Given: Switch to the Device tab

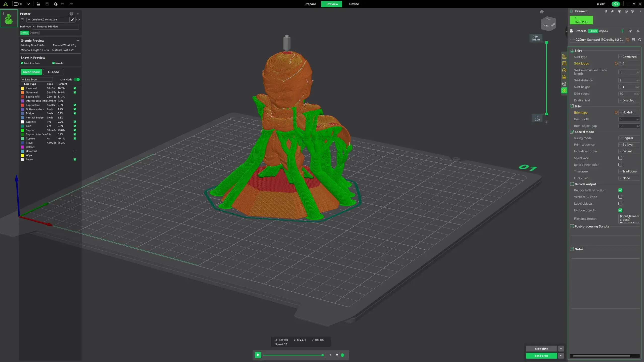Looking at the screenshot, I should point(354,4).
